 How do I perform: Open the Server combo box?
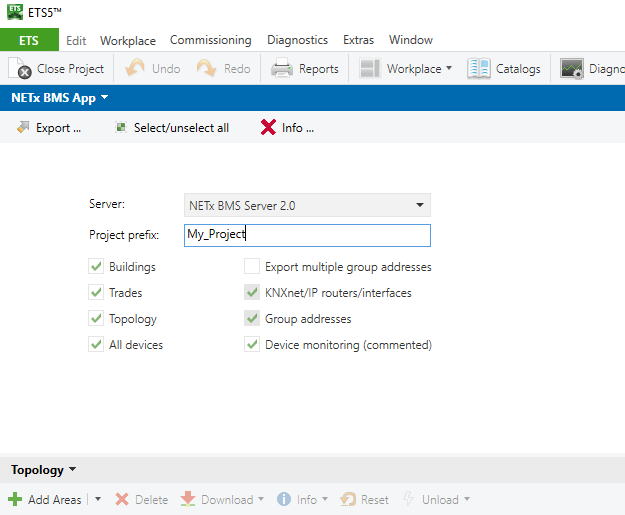(x=307, y=205)
